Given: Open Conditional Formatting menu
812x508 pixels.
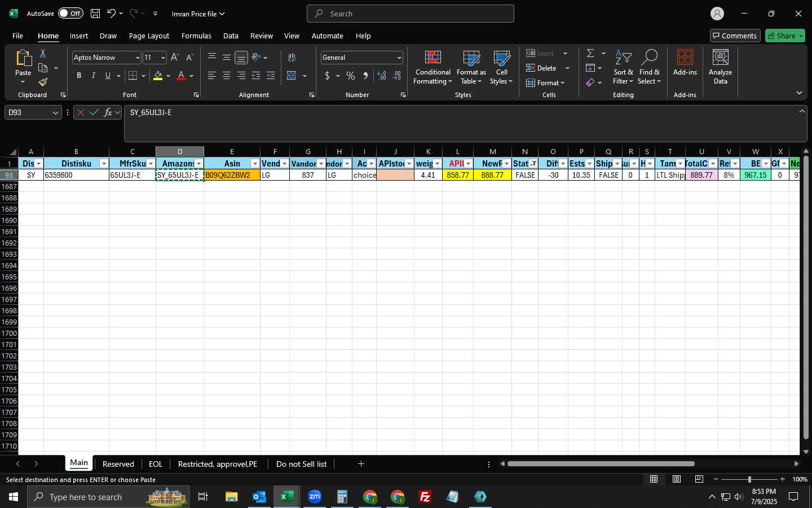Looking at the screenshot, I should coord(433,68).
